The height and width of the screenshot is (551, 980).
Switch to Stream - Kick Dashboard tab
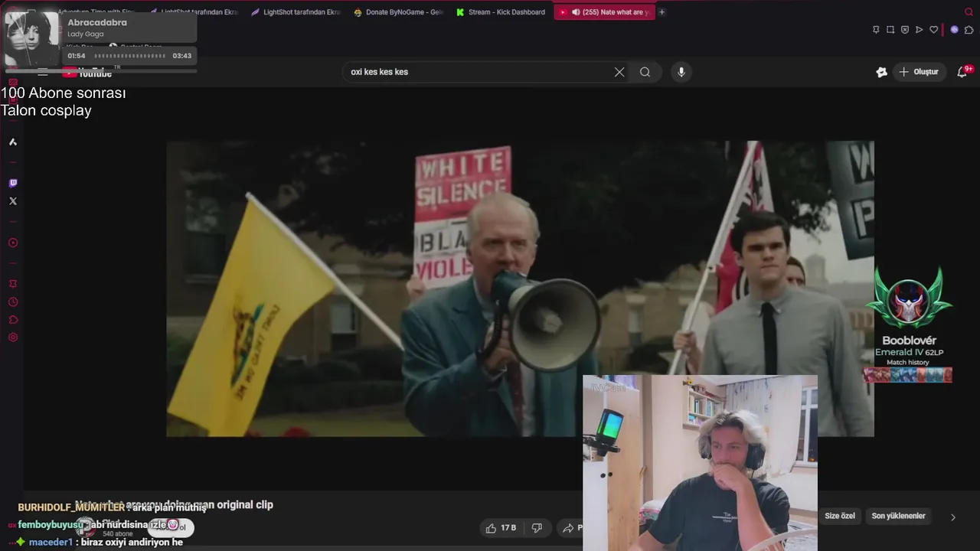500,12
